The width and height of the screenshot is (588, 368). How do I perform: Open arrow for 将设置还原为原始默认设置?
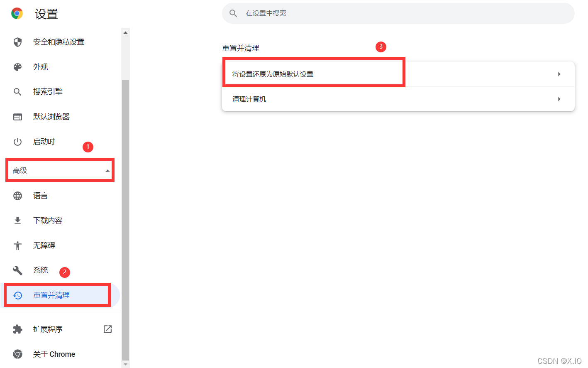coord(559,74)
